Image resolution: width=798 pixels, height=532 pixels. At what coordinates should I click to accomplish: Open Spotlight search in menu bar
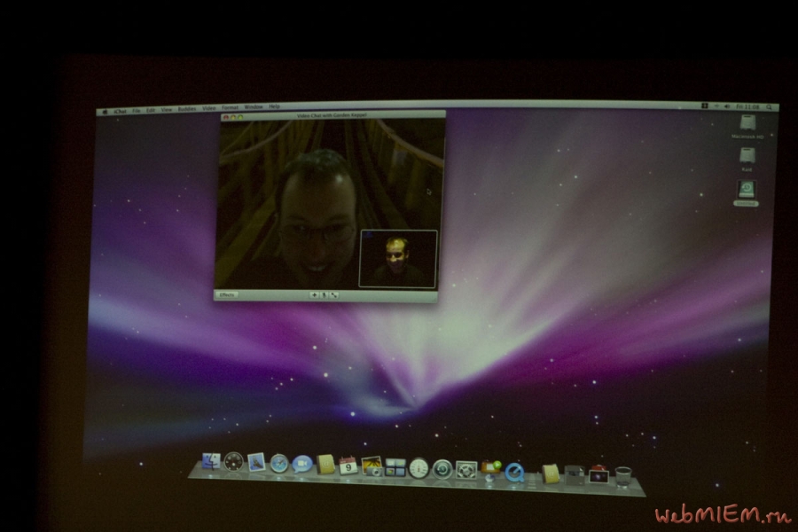tap(769, 107)
